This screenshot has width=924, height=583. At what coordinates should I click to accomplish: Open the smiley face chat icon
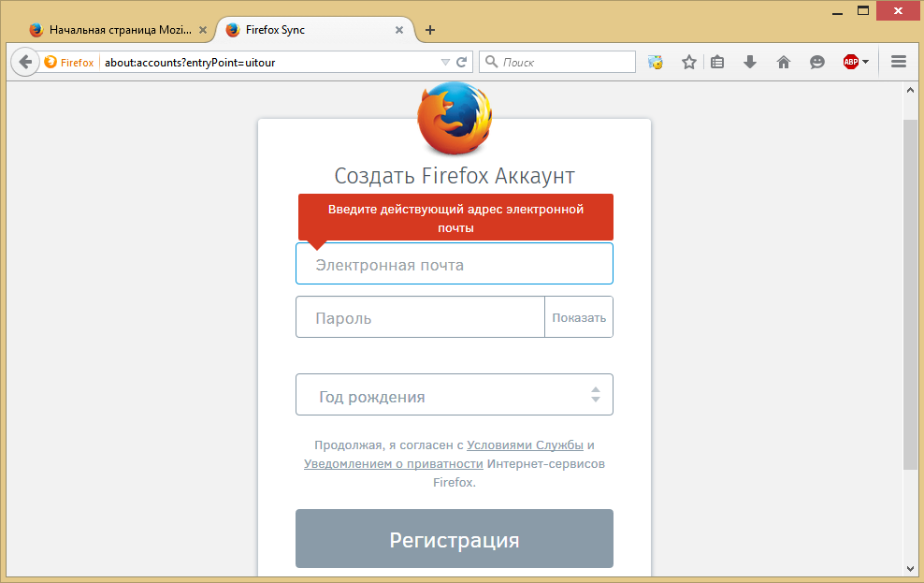tap(817, 63)
